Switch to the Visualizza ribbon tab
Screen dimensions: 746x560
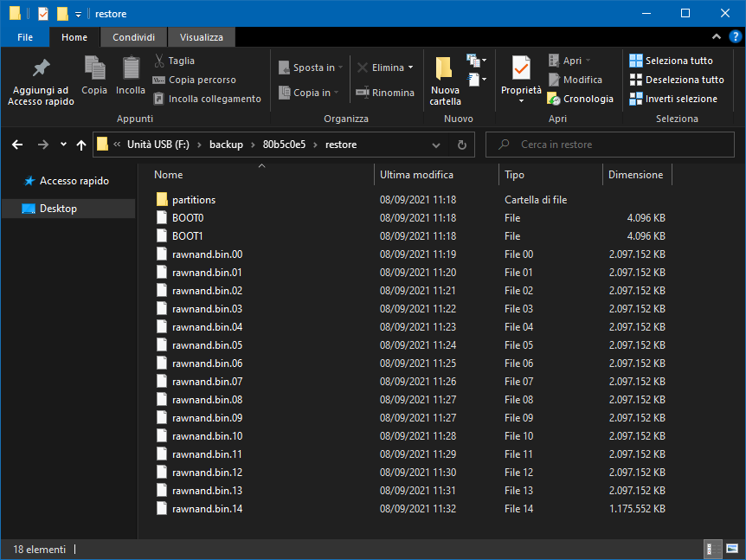[x=201, y=37]
